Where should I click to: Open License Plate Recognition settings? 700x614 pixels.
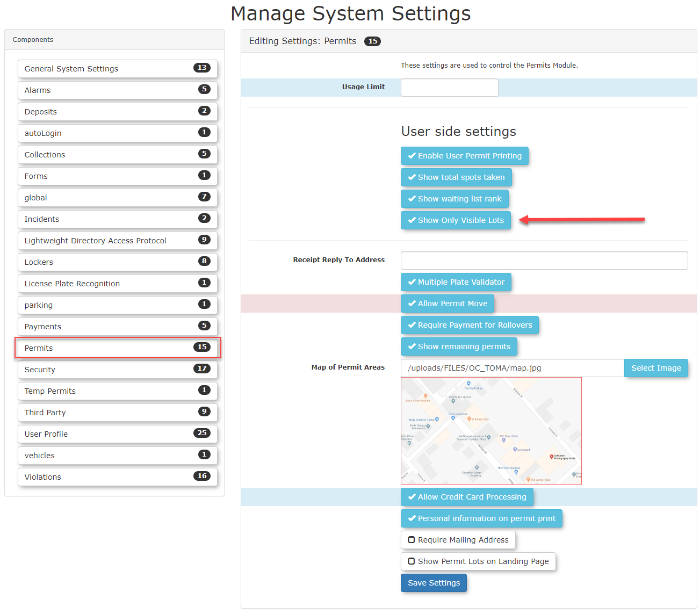click(118, 284)
